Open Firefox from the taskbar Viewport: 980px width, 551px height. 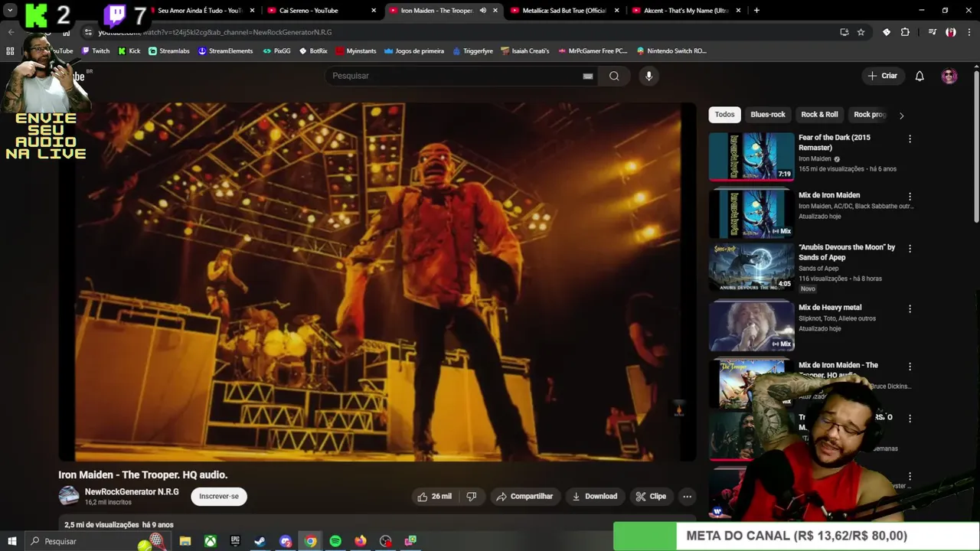point(361,541)
